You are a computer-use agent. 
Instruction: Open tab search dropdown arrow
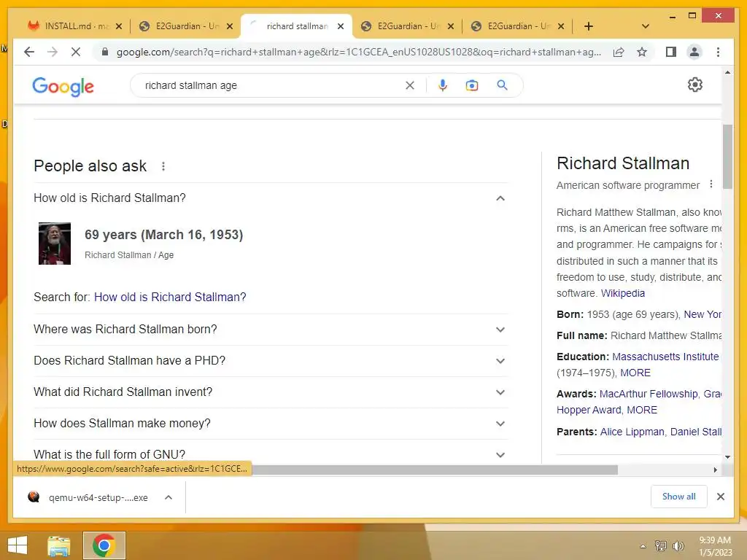pos(646,26)
